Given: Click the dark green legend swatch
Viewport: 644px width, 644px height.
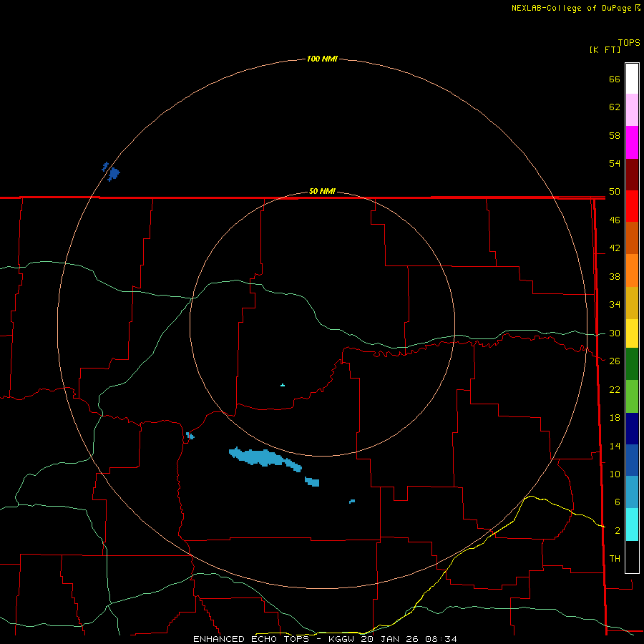Looking at the screenshot, I should [x=632, y=364].
